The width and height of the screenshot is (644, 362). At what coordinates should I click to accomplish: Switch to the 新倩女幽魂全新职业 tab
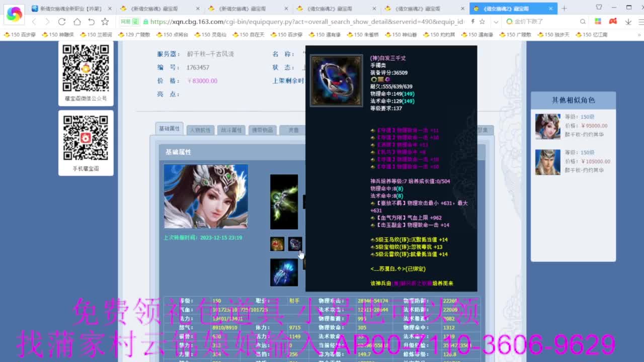(72, 9)
